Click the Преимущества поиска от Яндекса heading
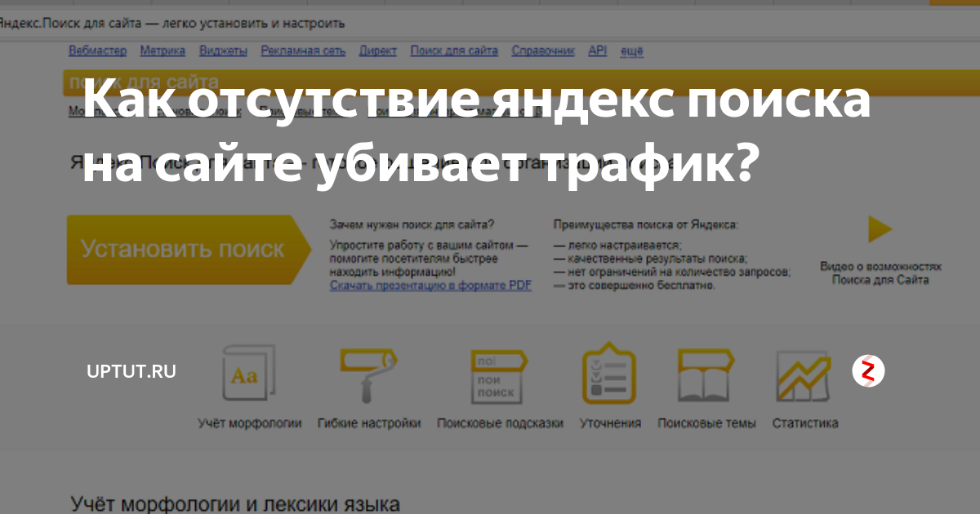This screenshot has width=980, height=514. tap(646, 223)
